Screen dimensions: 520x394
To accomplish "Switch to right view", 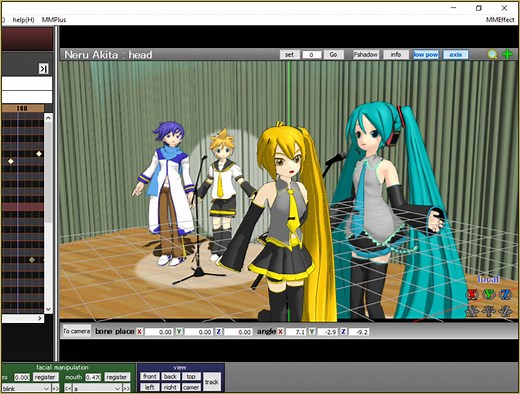I will (x=170, y=387).
